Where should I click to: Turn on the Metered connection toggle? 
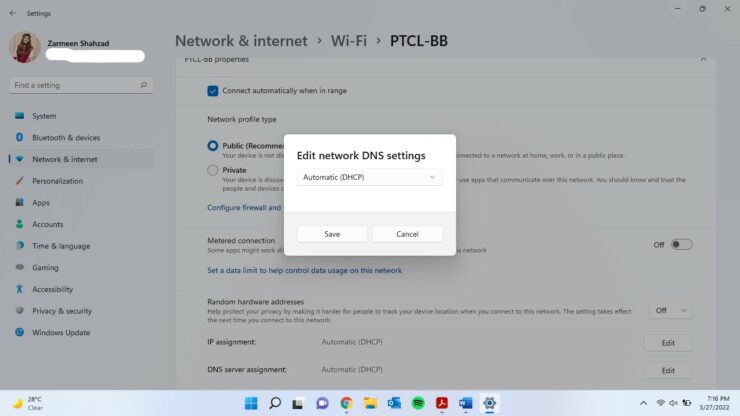point(681,245)
